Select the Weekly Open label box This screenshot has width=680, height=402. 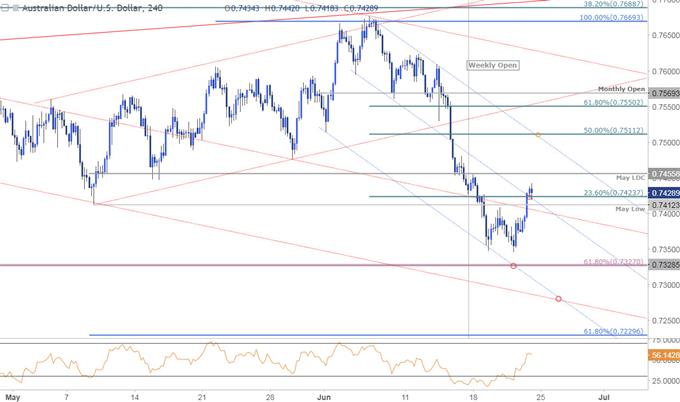(x=493, y=65)
